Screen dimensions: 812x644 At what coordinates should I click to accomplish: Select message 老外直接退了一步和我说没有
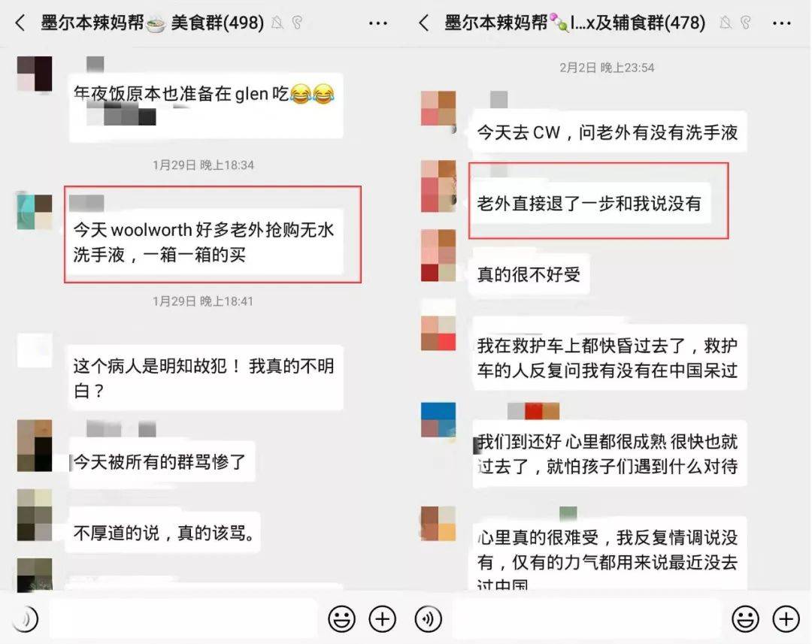(591, 203)
